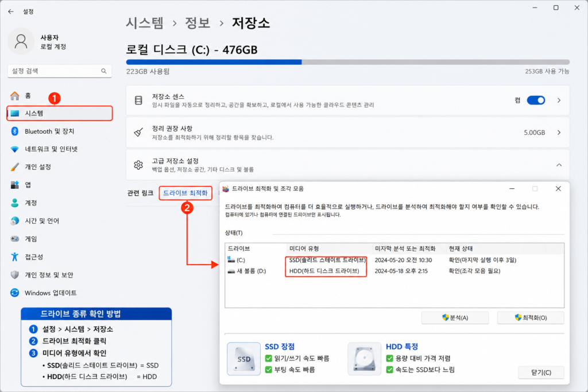Click the 게임 controller icon
The height and width of the screenshot is (392, 588).
[x=14, y=239]
